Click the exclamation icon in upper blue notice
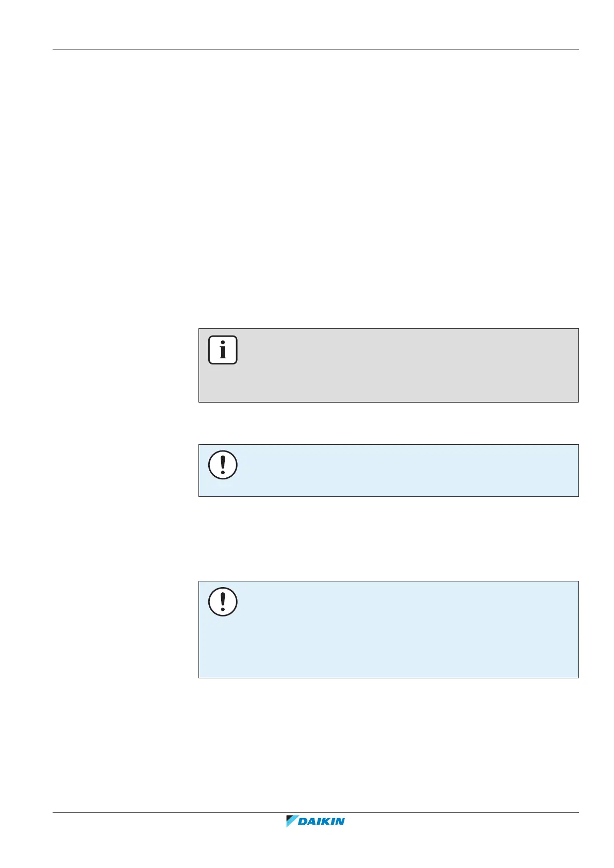The height and width of the screenshot is (868, 614). (x=223, y=465)
